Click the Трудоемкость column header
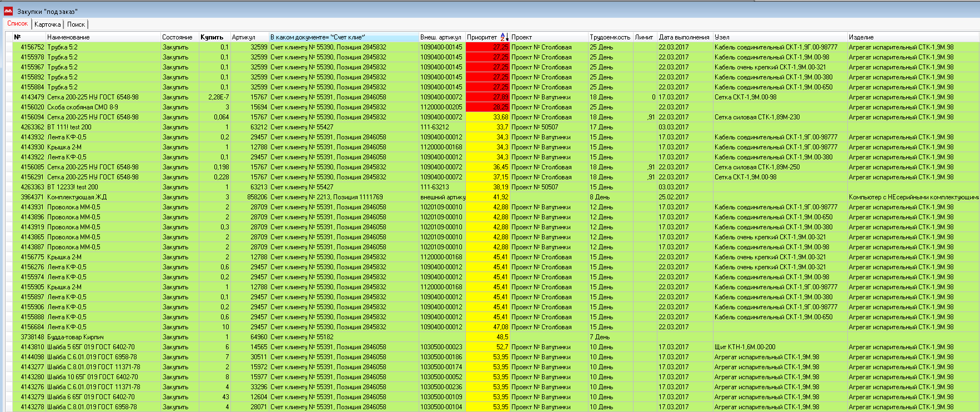The image size is (980, 412). click(610, 37)
